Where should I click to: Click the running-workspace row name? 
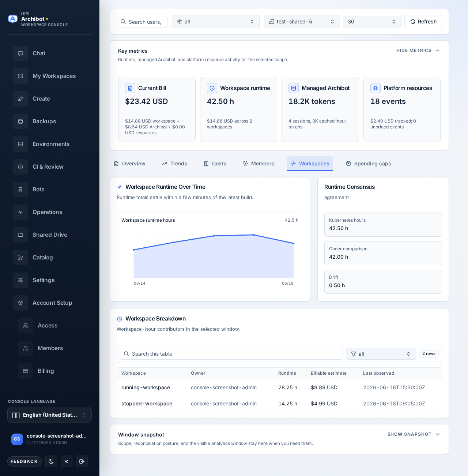[146, 387]
